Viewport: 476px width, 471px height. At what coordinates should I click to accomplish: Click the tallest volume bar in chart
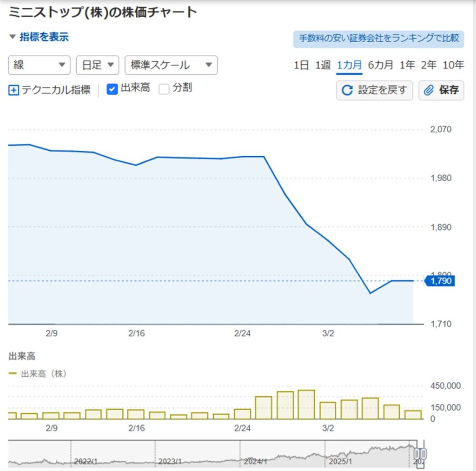(x=306, y=405)
